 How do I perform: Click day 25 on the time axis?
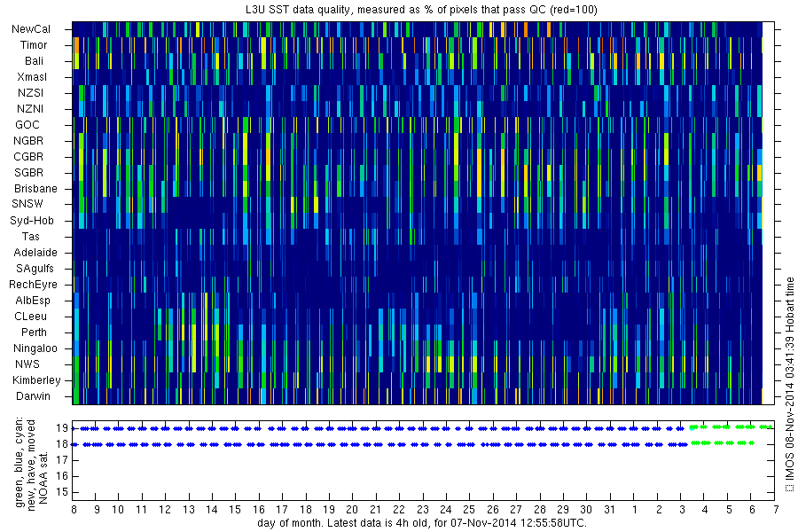469,509
